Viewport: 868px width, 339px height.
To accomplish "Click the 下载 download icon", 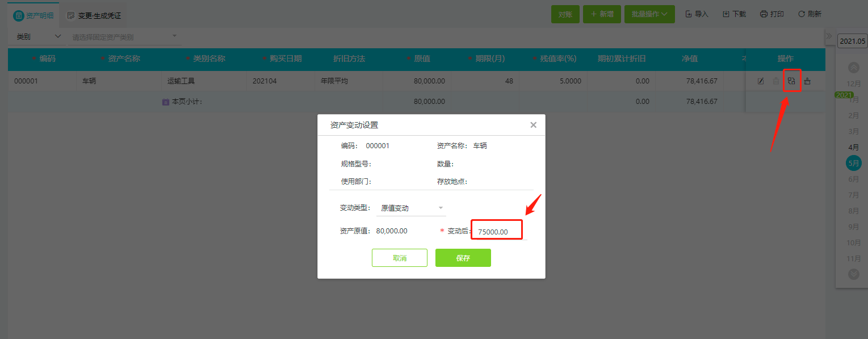I will (733, 14).
